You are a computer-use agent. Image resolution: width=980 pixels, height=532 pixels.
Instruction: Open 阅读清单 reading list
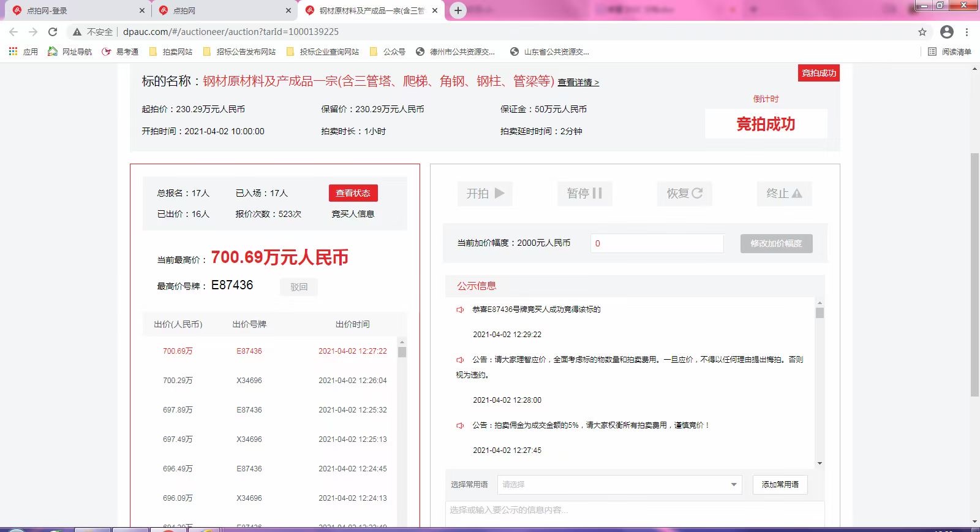coord(950,51)
